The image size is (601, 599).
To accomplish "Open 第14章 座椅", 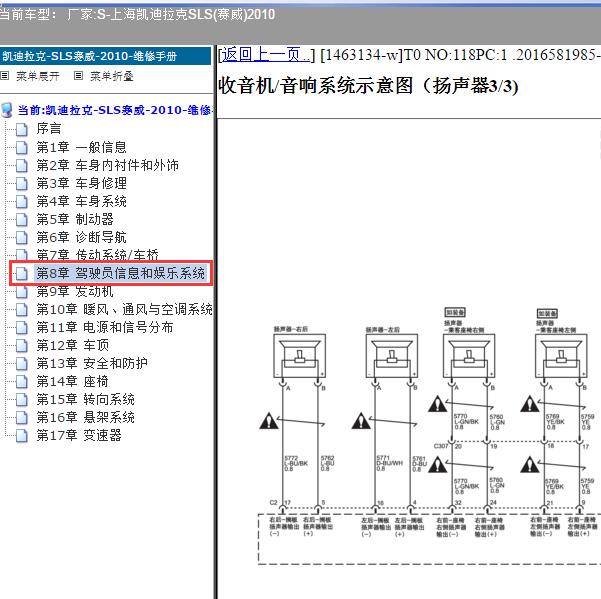I will click(x=72, y=381).
